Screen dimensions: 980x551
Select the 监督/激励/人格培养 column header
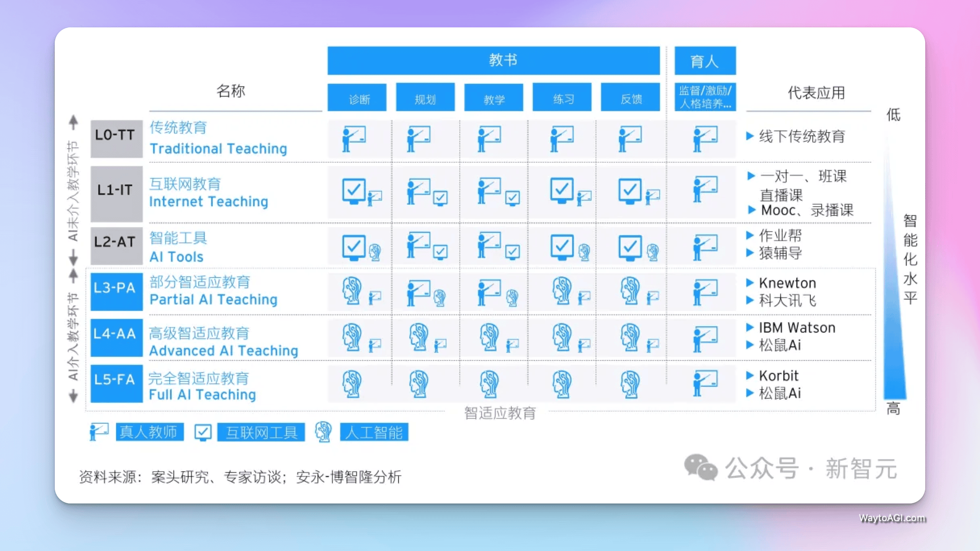coord(705,97)
